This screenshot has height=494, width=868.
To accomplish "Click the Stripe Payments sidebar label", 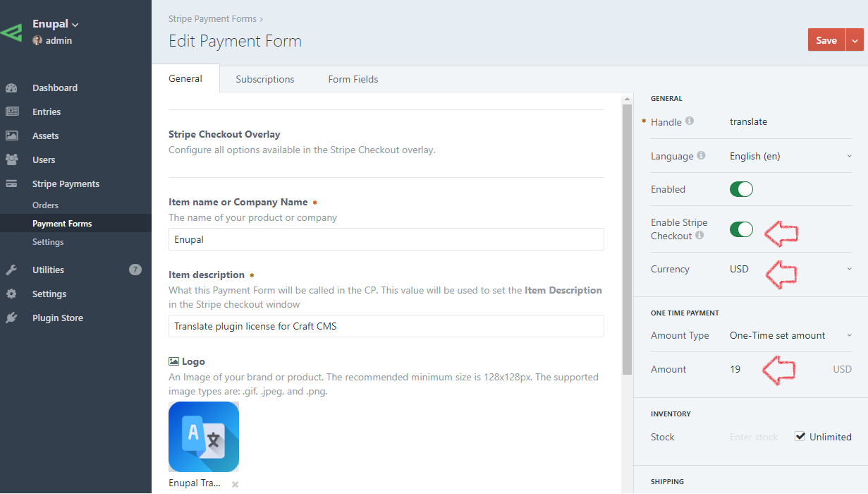I will click(66, 183).
